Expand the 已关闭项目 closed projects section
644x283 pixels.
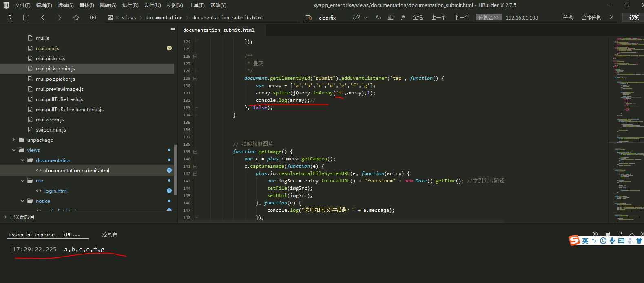(6, 217)
